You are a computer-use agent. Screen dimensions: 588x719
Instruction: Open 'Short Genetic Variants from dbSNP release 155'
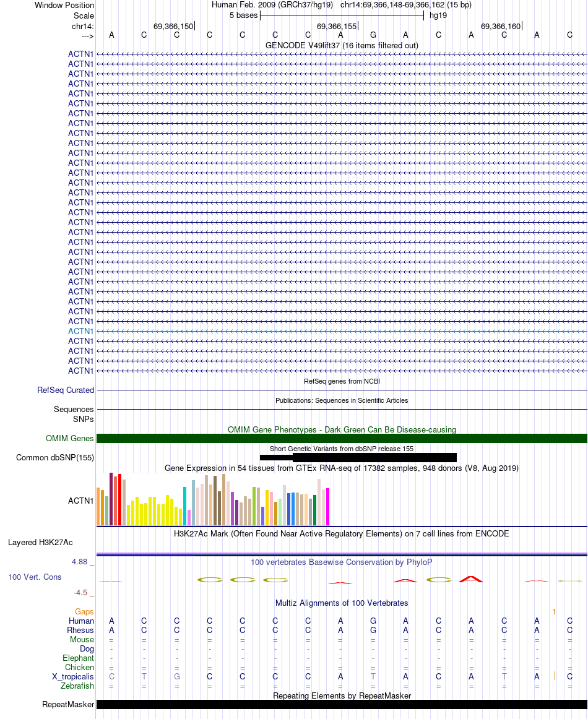[342, 449]
